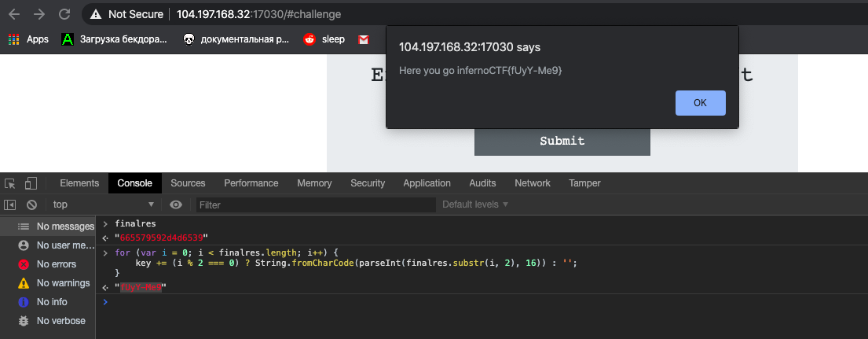Screen dimensions: 868x339
Task: Go back using the browser back arrow
Action: [x=14, y=14]
